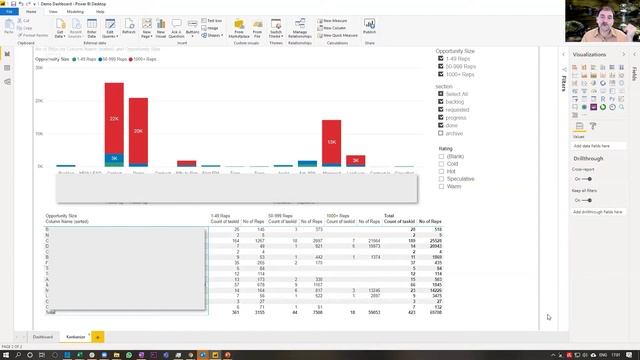Image resolution: width=640 pixels, height=360 pixels.
Task: Check the Cold rating checkbox
Action: tap(441, 164)
